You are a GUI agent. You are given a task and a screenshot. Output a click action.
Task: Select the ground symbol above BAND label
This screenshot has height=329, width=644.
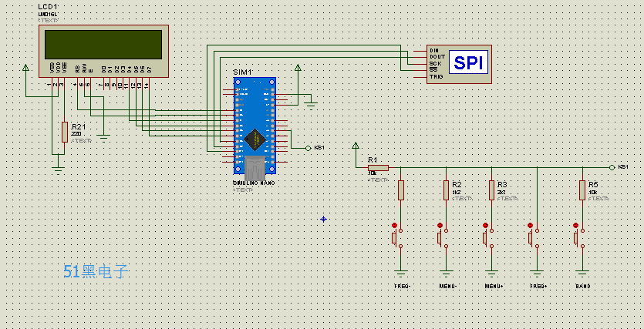[x=582, y=274]
